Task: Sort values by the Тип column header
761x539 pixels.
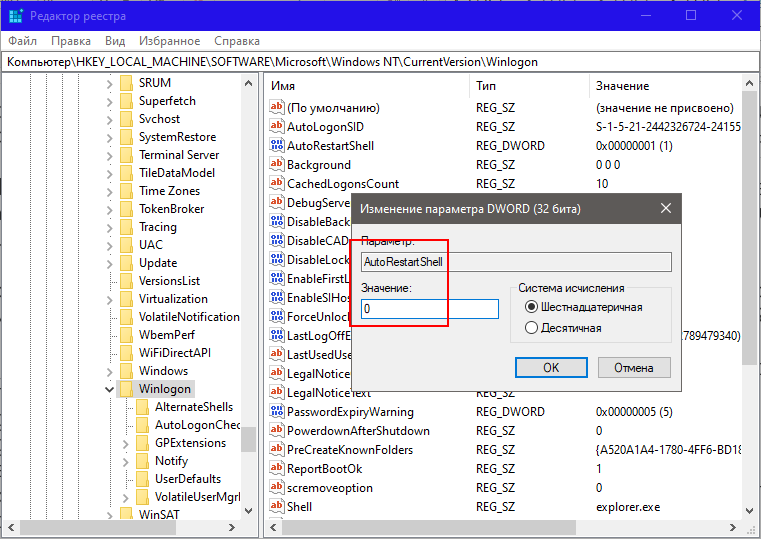Action: coord(529,86)
